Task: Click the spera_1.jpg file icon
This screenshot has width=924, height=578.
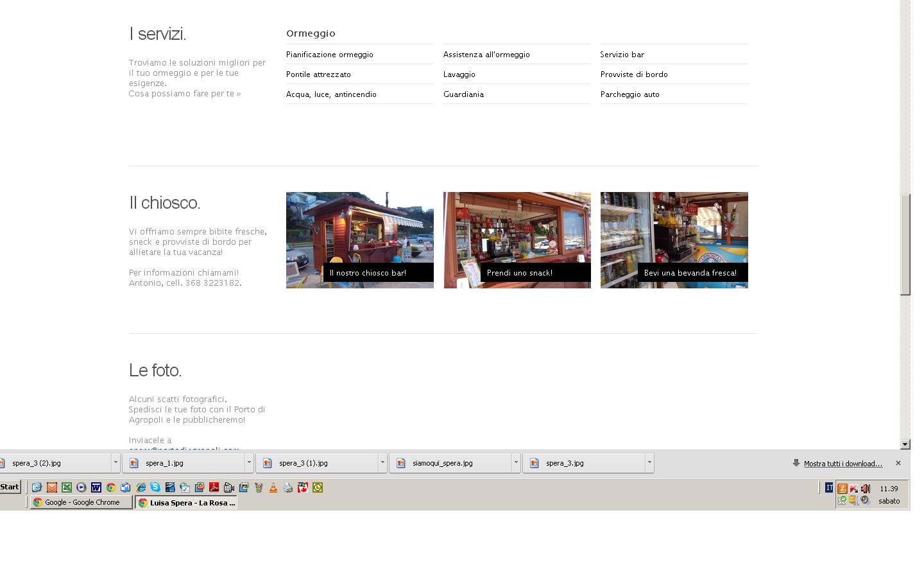Action: point(134,463)
